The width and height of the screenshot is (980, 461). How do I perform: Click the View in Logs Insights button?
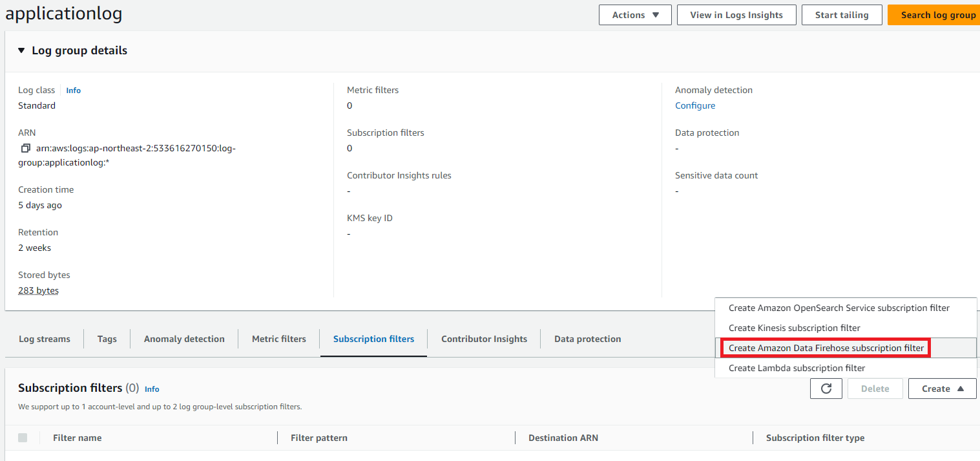pyautogui.click(x=736, y=15)
